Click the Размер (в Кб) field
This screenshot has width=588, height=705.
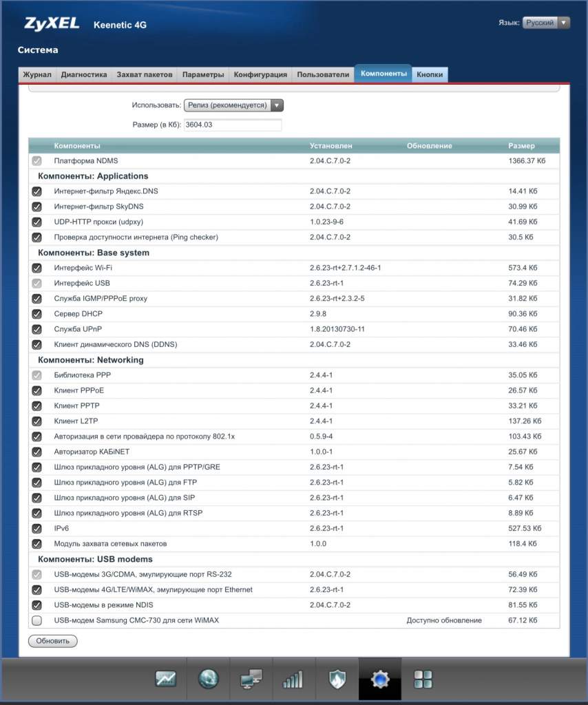pos(233,125)
